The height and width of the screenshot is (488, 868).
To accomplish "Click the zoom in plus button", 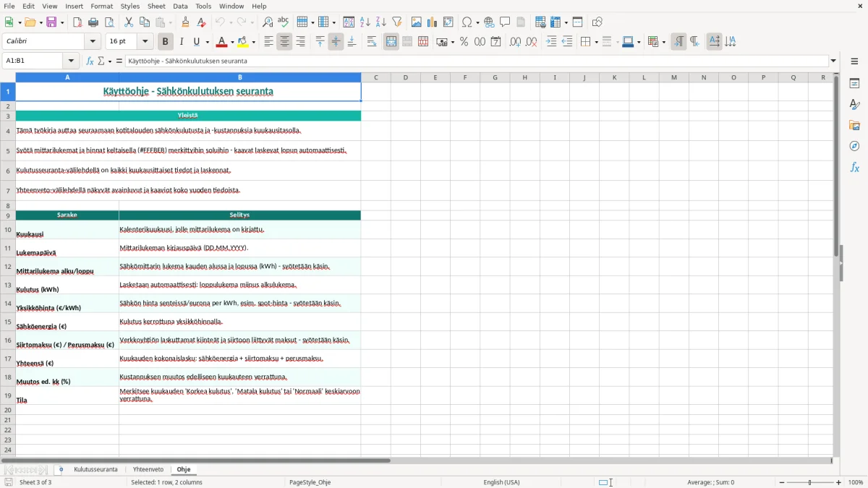I will (x=839, y=482).
